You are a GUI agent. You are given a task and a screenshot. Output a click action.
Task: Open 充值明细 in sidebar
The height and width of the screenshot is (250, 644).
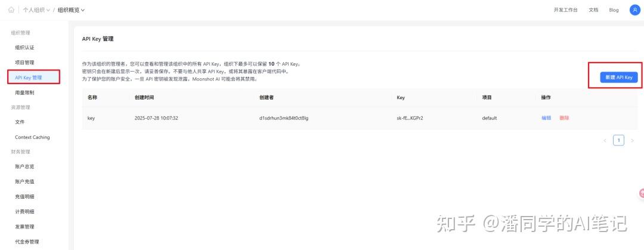pos(24,196)
